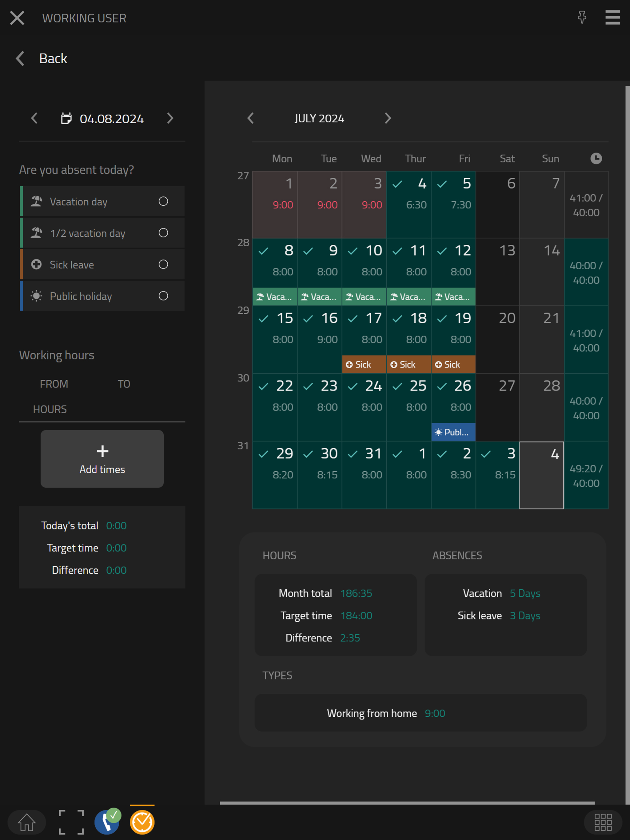Screen dimensions: 630x840
Task: Click Sick leave 3 Days absence entry
Action: pyautogui.click(x=499, y=615)
